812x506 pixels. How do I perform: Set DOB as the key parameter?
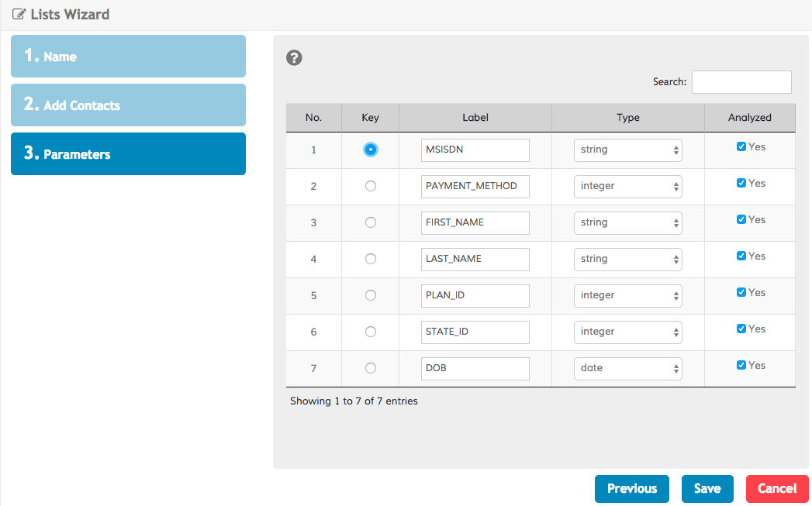371,368
